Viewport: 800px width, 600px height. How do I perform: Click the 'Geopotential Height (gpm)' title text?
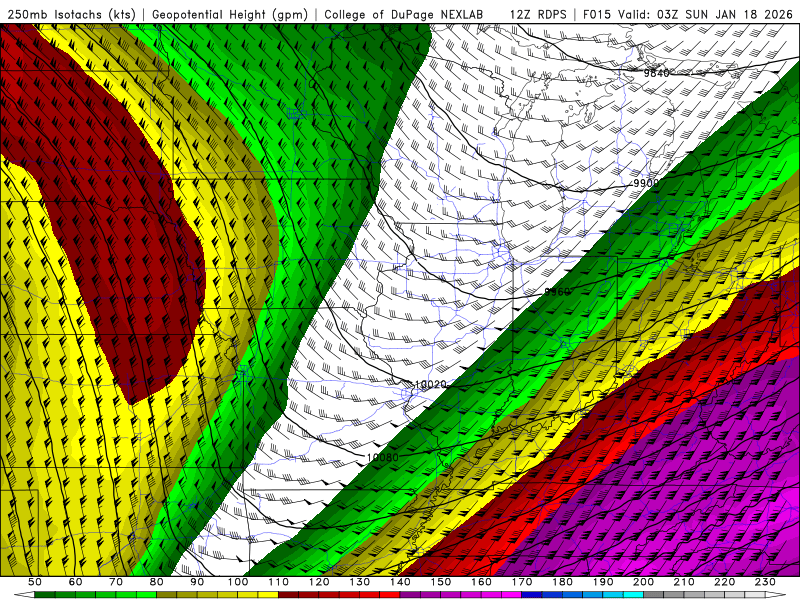point(230,14)
